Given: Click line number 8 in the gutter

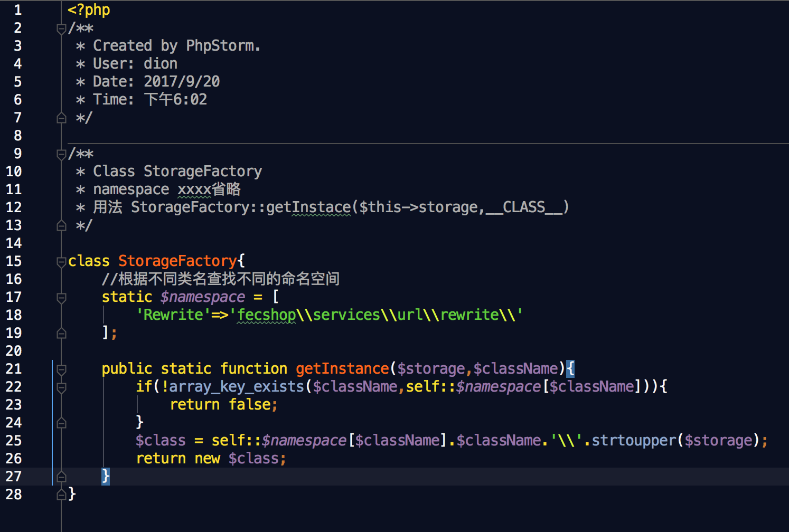Looking at the screenshot, I should tap(17, 136).
